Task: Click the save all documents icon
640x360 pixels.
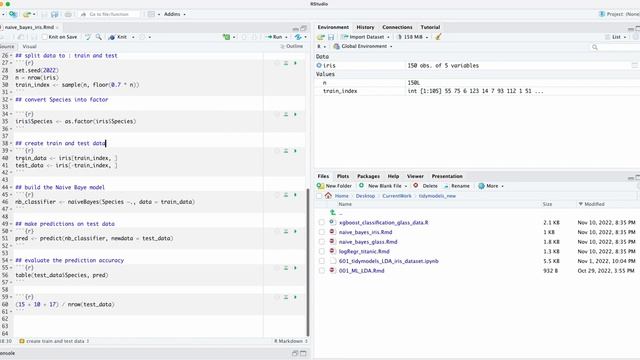Action: click(54, 14)
